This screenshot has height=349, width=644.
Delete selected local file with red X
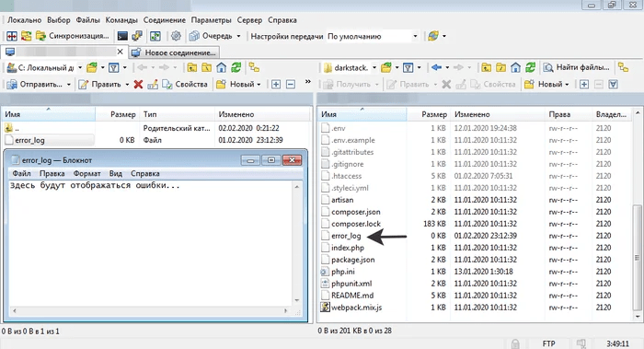pos(138,85)
